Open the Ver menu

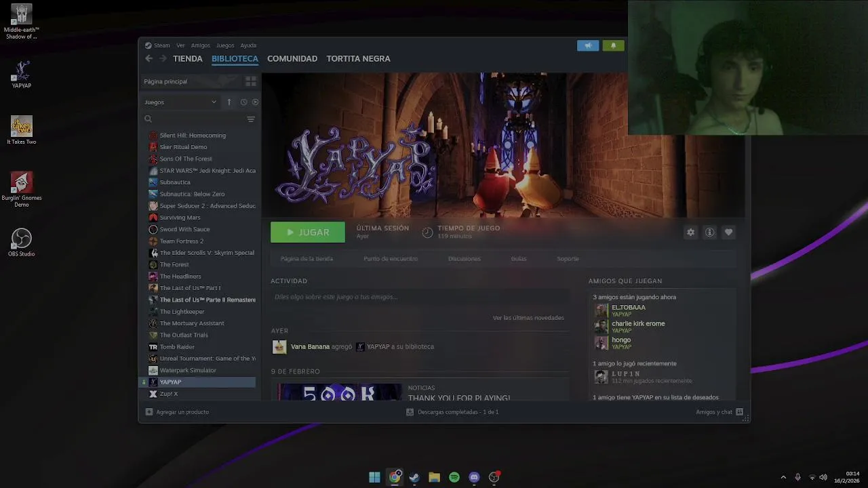180,45
